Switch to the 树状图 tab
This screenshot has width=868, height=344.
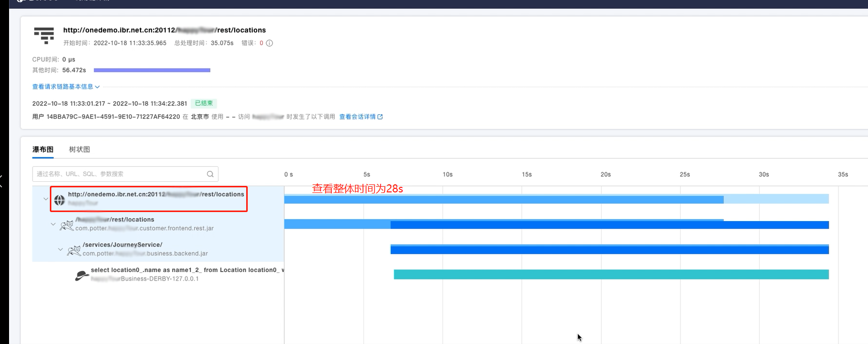pos(80,150)
